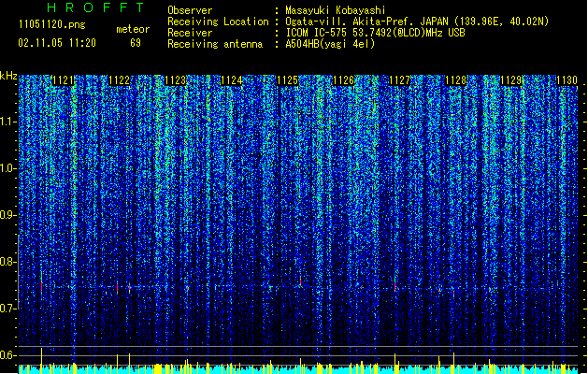Click the 1122 time marker
The width and height of the screenshot is (588, 374).
pyautogui.click(x=120, y=80)
